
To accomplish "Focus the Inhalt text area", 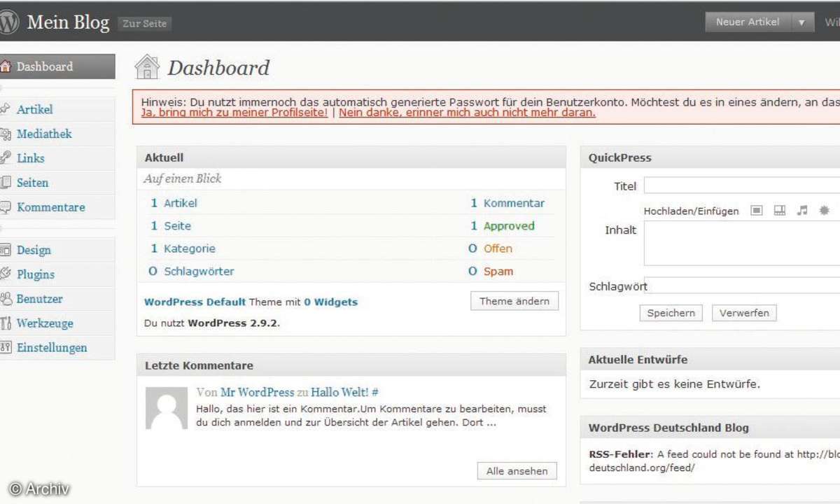I will coord(742,244).
